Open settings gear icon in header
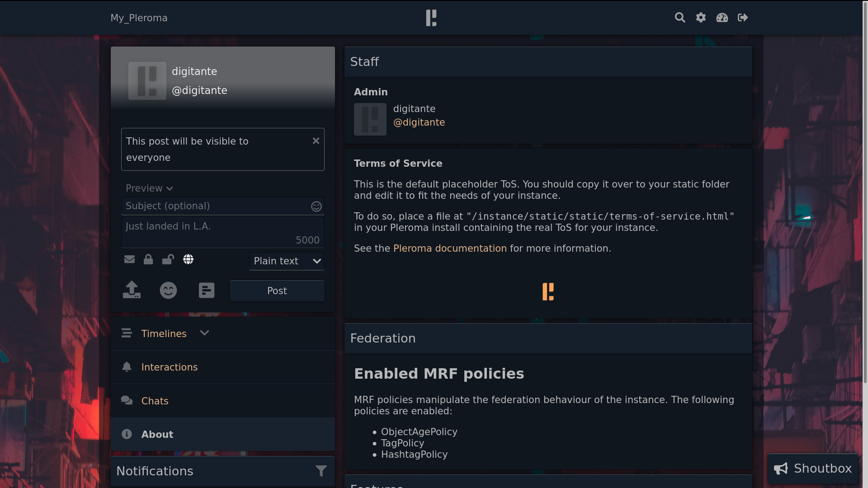Screen dimensions: 868x488 click(701, 18)
